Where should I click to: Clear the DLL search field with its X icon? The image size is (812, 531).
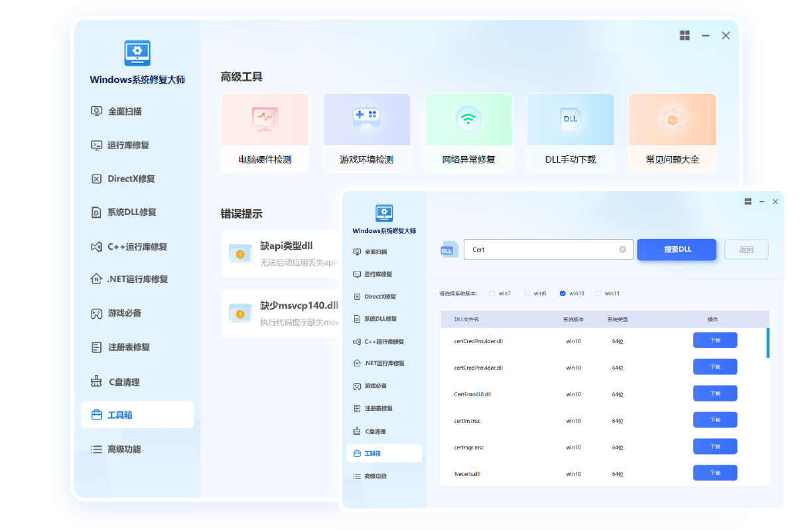(x=622, y=250)
